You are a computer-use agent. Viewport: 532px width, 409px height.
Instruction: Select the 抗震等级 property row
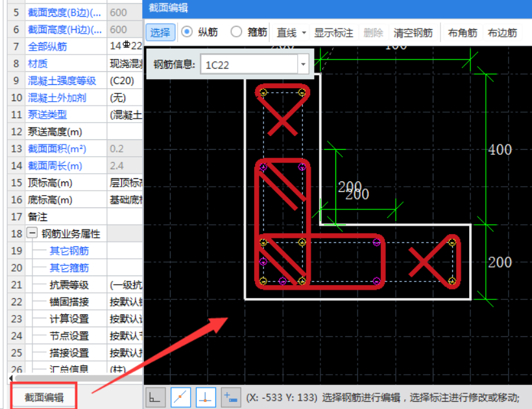[x=69, y=285]
